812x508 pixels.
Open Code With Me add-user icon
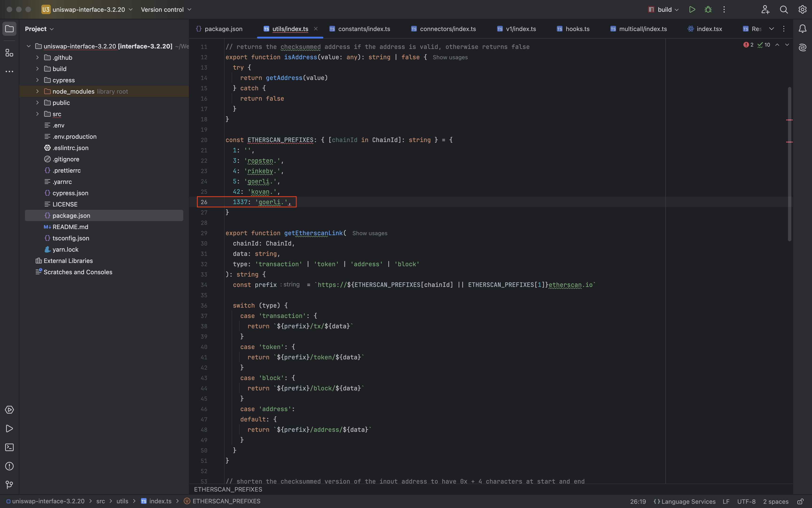click(765, 9)
